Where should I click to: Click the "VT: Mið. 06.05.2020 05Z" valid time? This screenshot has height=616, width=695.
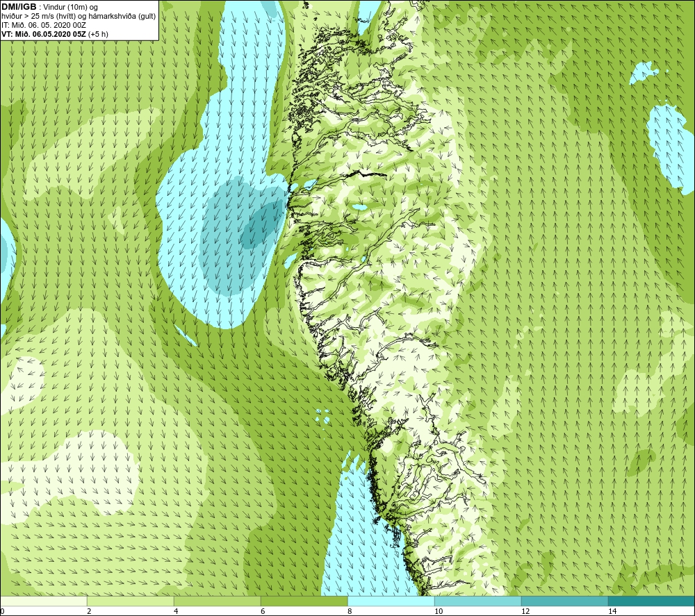tap(44, 34)
